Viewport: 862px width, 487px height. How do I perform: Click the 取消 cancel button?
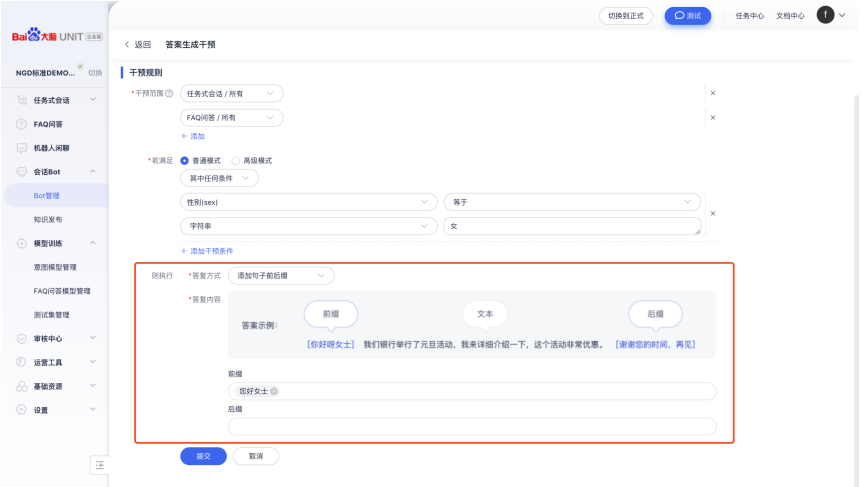click(256, 456)
